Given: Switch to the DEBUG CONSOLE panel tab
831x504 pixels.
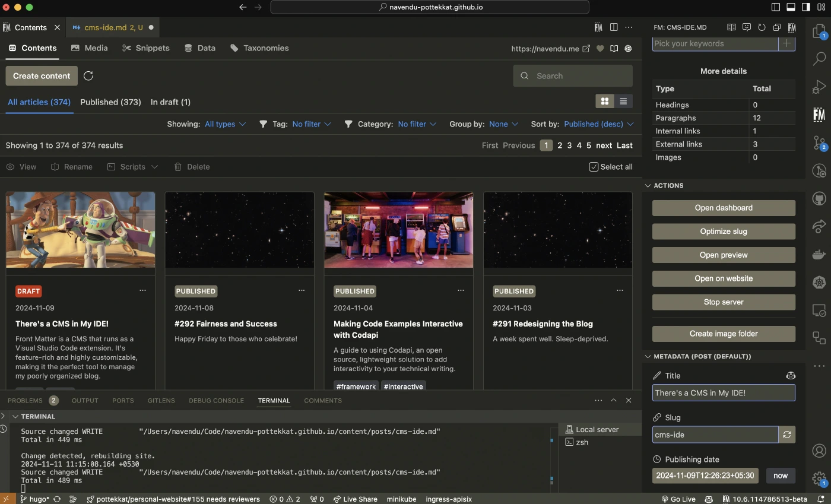Looking at the screenshot, I should click(x=216, y=401).
